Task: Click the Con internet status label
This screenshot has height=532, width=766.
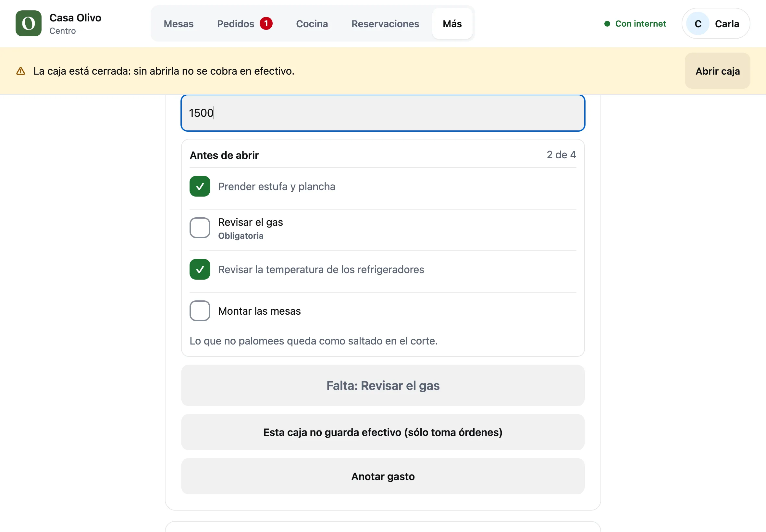Action: pyautogui.click(x=640, y=24)
